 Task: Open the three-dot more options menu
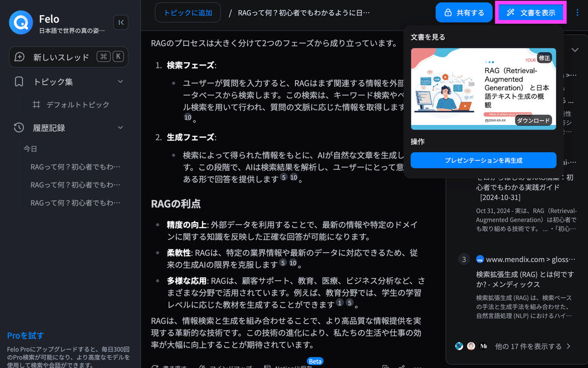tap(577, 13)
